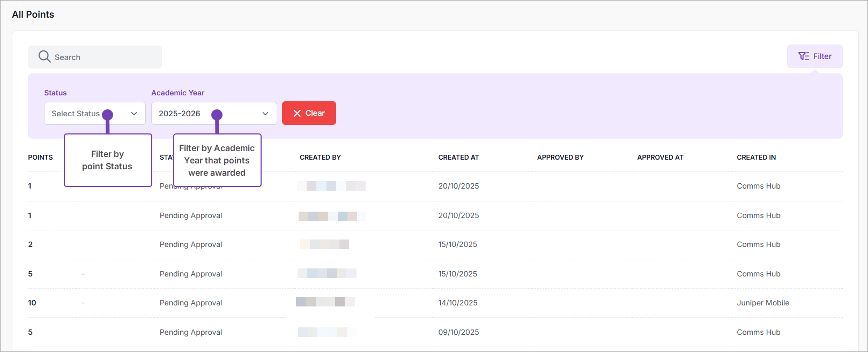Click the funnel icon in Filter button
The image size is (868, 352).
tap(804, 56)
